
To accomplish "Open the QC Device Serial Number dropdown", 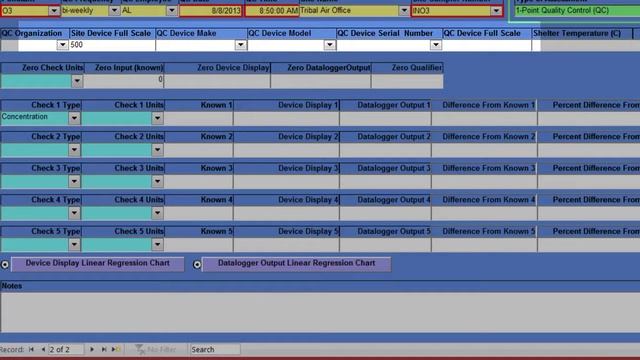I will coord(436,45).
